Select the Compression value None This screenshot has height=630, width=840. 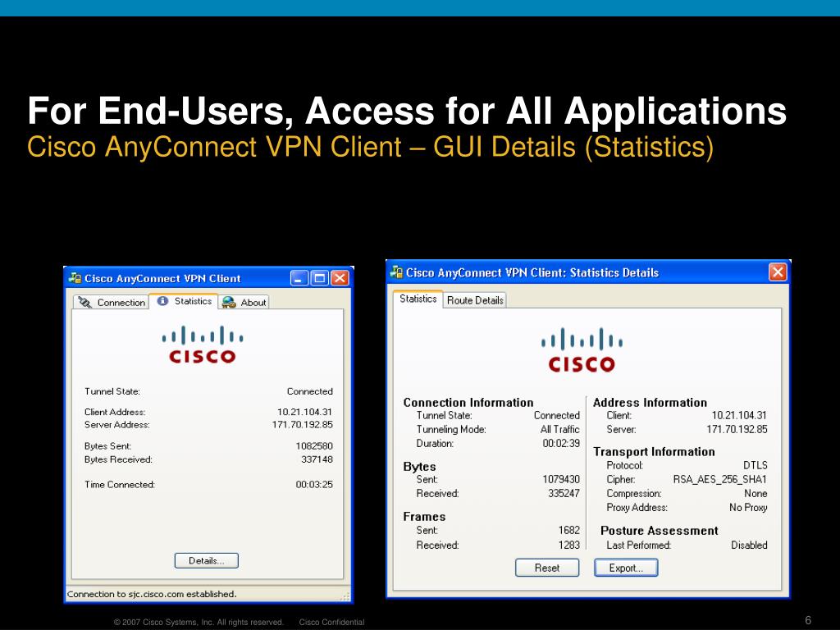[756, 493]
